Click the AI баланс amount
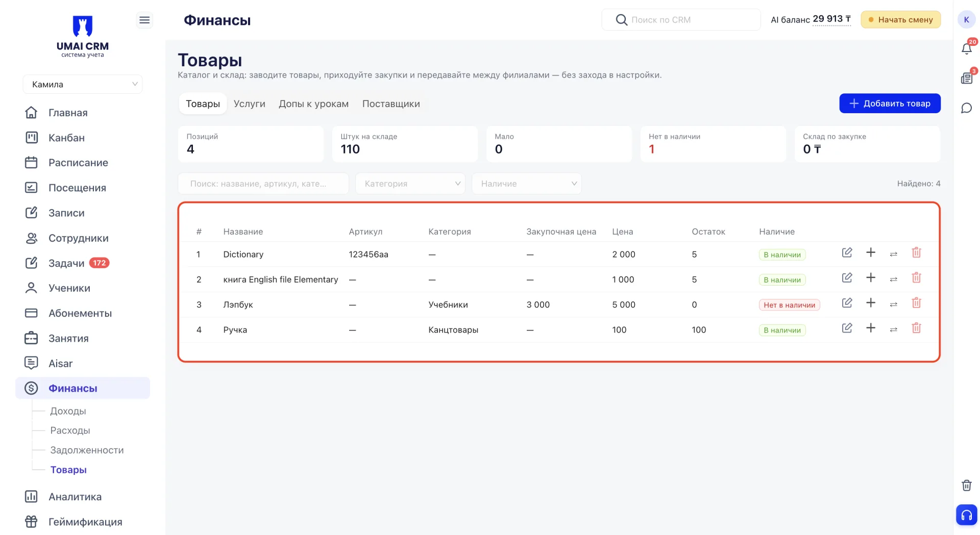This screenshot has height=535, width=980. click(x=831, y=19)
